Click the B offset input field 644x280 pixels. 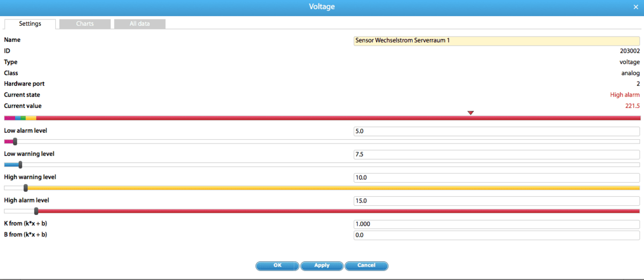(x=496, y=235)
